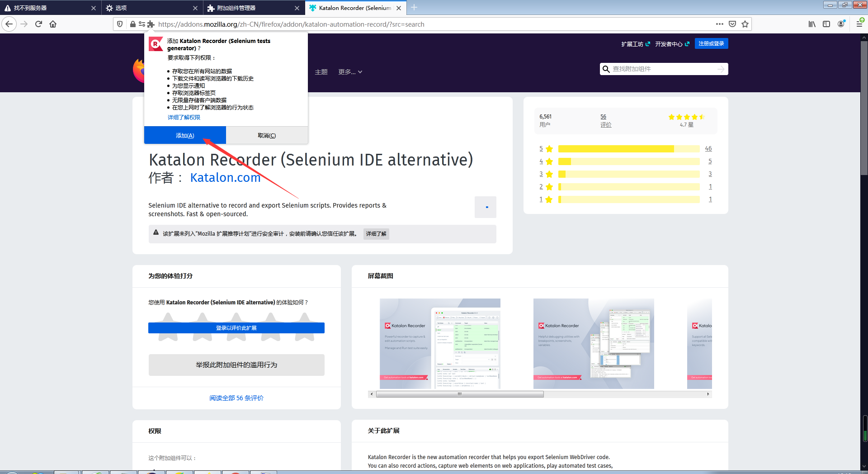Click the 4.7 星 rating text

(x=686, y=125)
